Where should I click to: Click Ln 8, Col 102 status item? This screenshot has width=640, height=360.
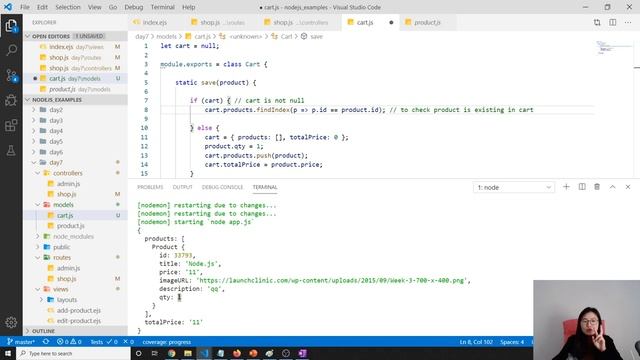point(476,342)
